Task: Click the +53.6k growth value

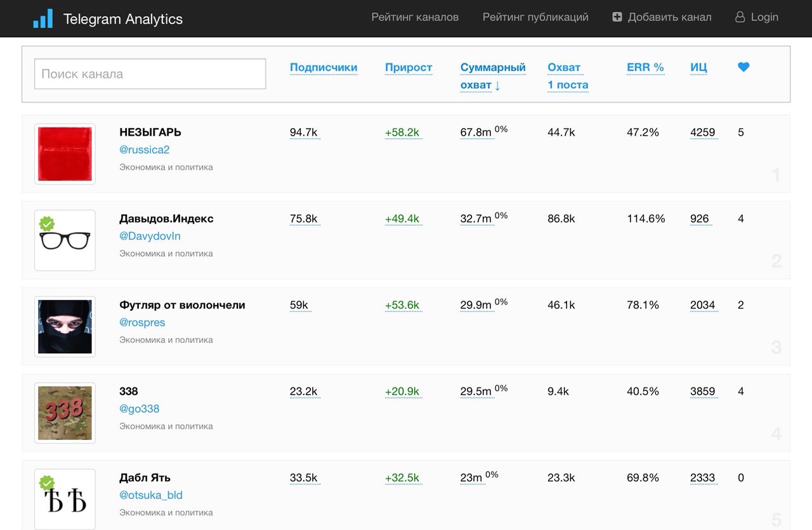Action: [402, 305]
